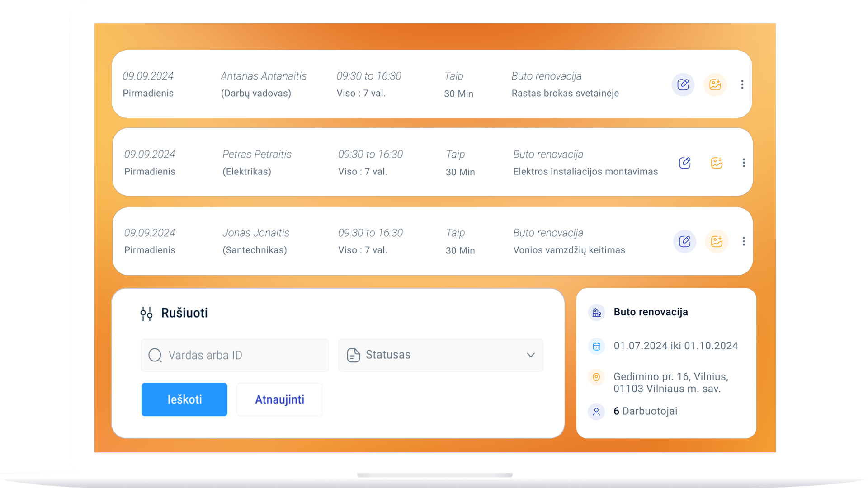Focus the Vardas arba ID search field
This screenshot has width=868, height=488.
click(x=244, y=355)
